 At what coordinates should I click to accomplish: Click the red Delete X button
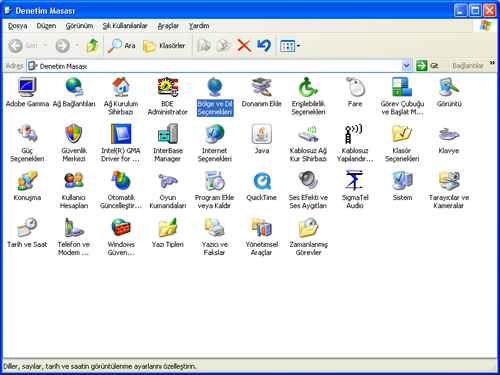click(244, 46)
